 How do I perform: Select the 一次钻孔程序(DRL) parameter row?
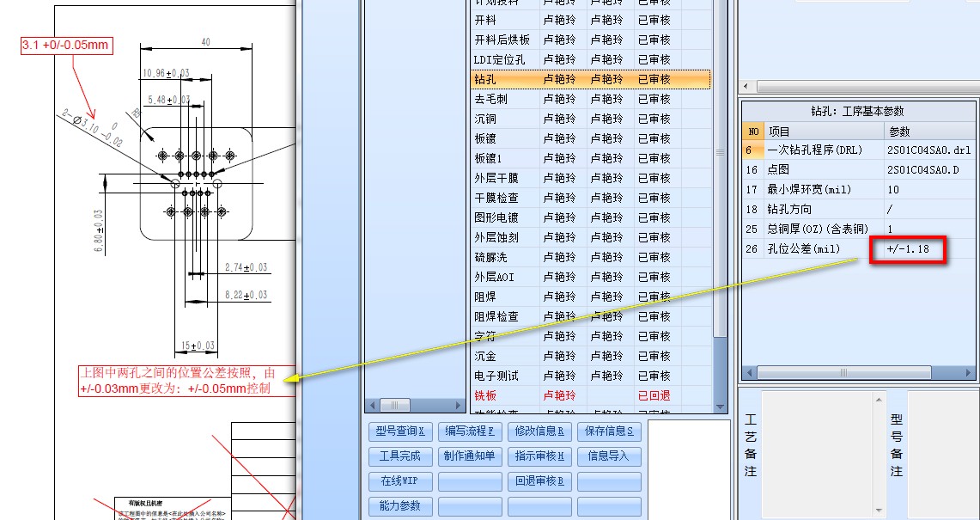pos(859,150)
